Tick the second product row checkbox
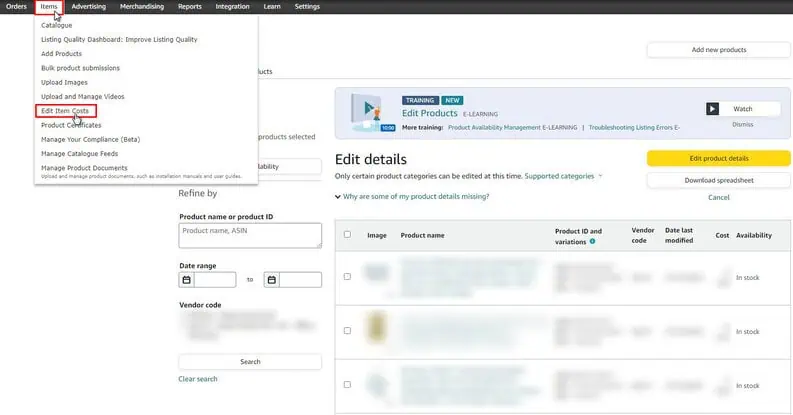793x415 pixels. [347, 331]
